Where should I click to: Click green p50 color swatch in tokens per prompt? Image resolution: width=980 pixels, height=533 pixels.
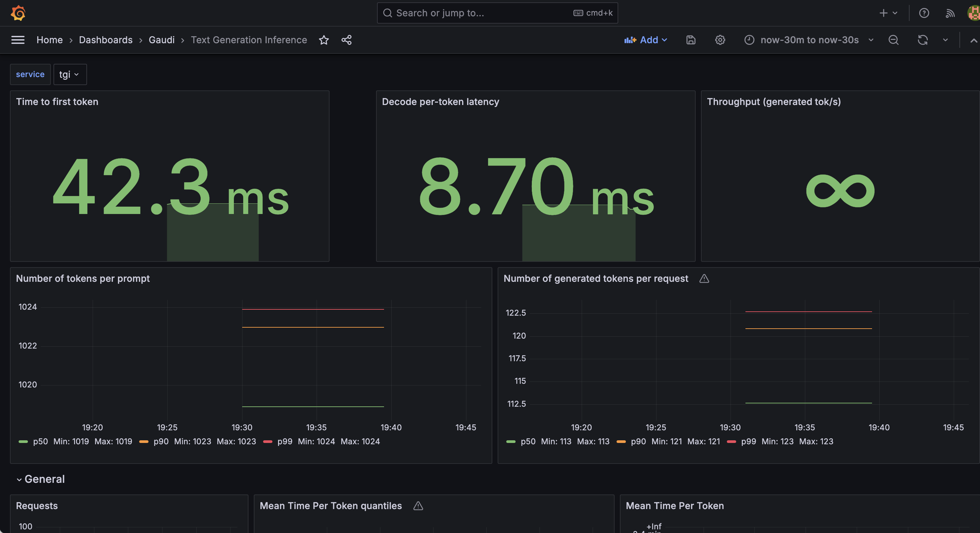(x=23, y=441)
